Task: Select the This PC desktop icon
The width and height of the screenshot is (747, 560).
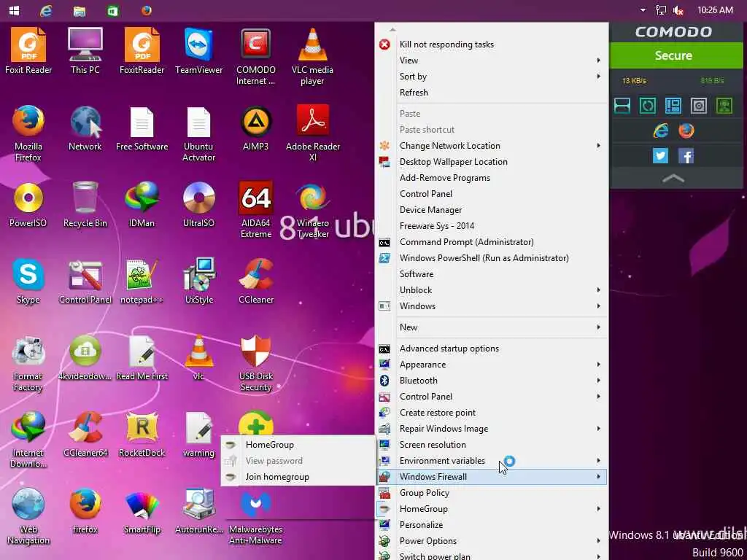Action: [x=85, y=50]
